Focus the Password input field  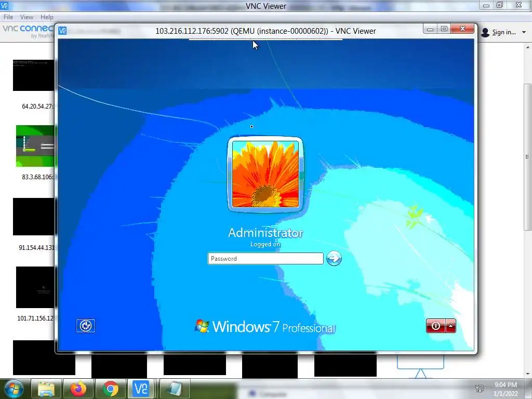tap(265, 259)
